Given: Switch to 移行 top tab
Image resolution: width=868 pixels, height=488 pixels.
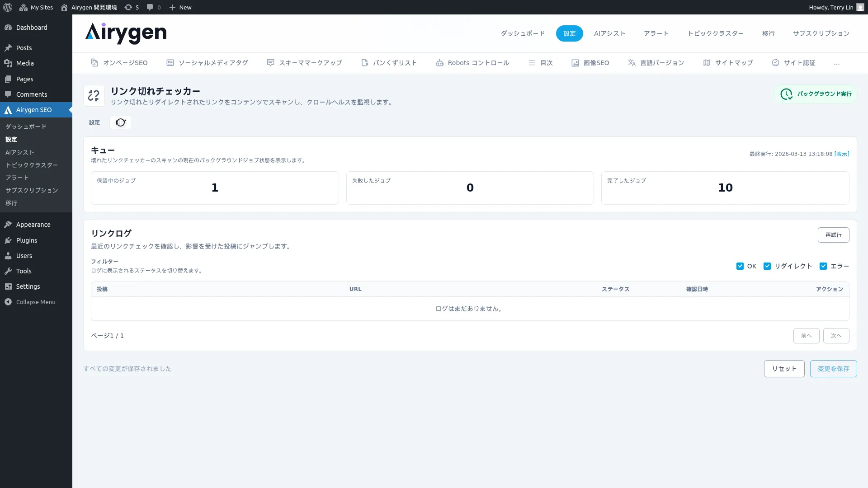Looking at the screenshot, I should 768,33.
